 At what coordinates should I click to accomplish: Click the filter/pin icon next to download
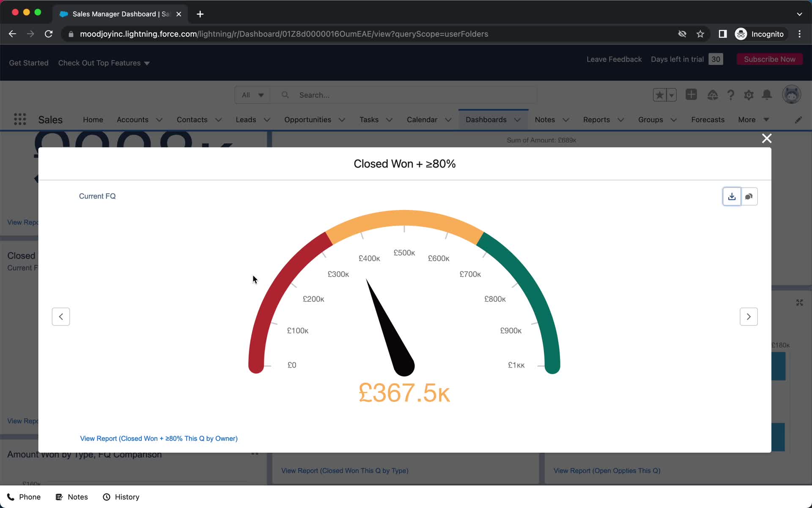(x=749, y=196)
